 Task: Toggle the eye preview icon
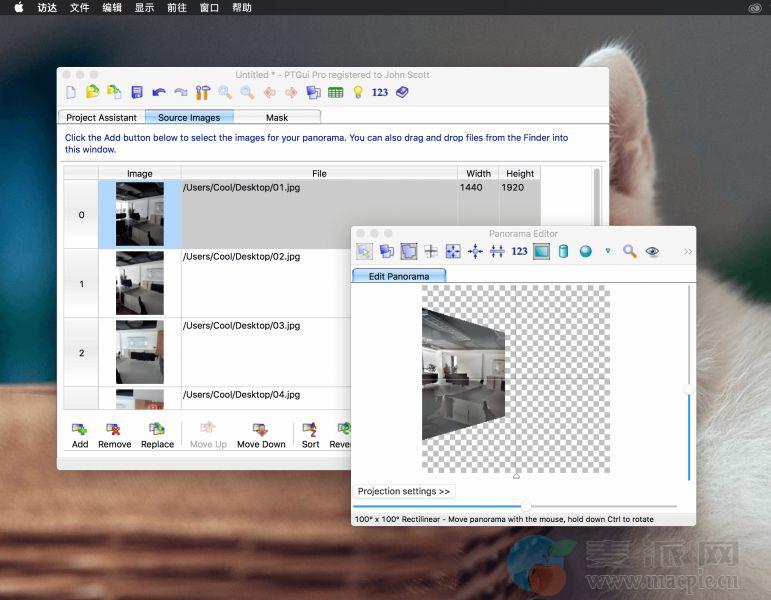point(652,251)
